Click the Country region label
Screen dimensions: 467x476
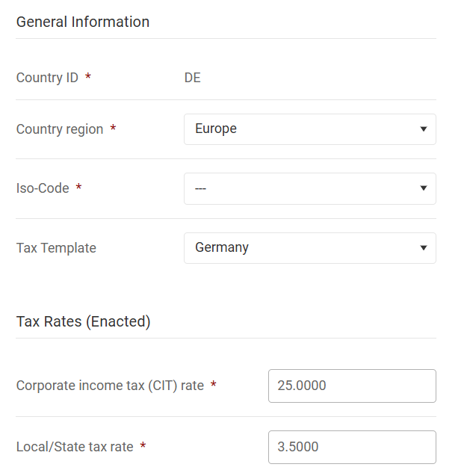tap(60, 129)
